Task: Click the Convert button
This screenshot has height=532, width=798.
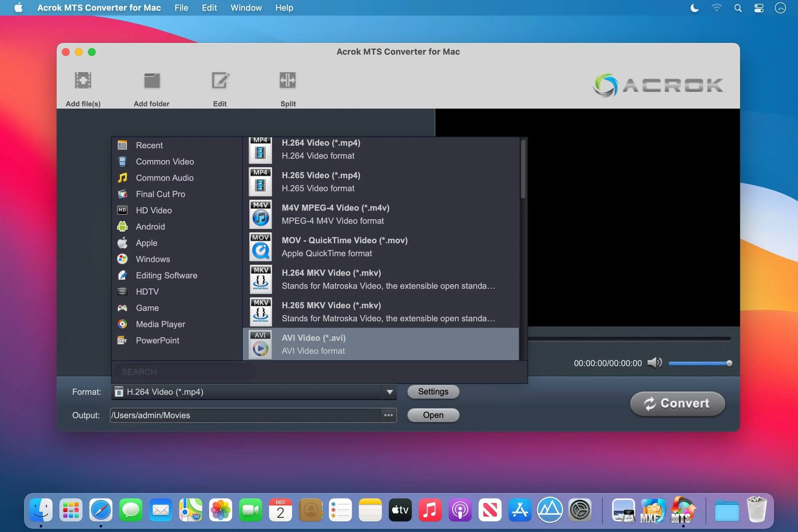Action: (x=677, y=404)
